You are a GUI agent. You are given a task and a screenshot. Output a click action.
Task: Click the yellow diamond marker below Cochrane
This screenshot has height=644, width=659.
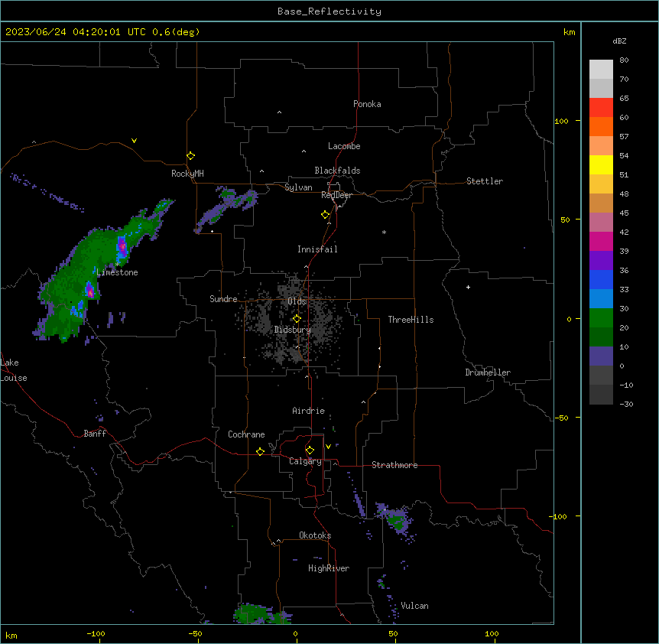[260, 451]
